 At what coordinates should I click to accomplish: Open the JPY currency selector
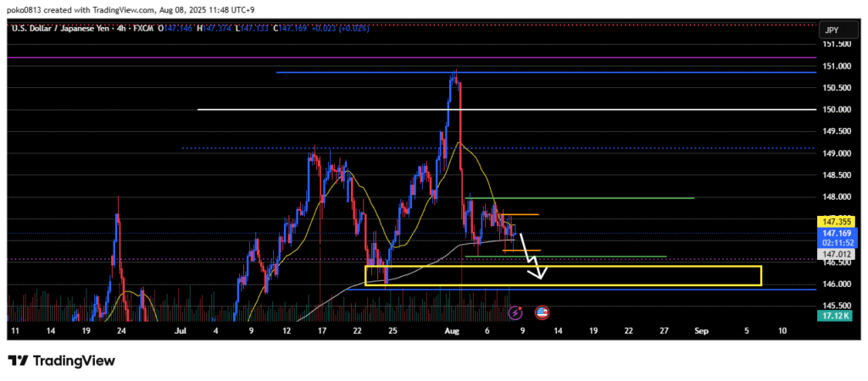(x=832, y=30)
